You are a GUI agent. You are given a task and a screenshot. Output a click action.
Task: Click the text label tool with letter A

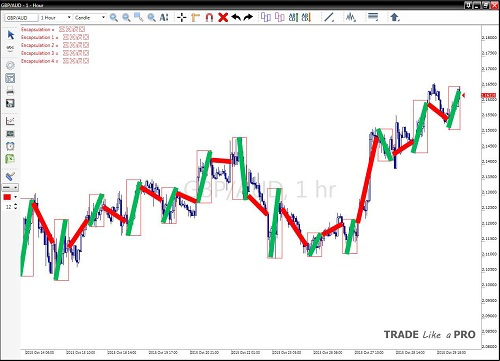(164, 17)
